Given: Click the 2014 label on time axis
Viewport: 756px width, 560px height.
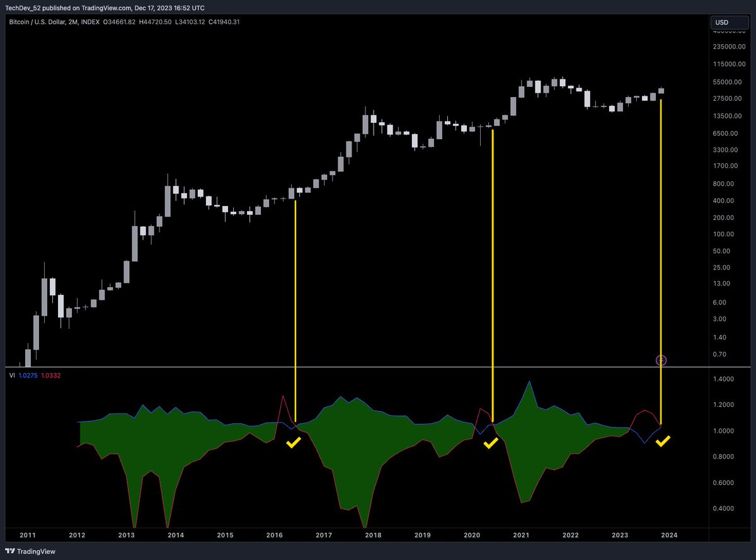Looking at the screenshot, I should [x=176, y=535].
